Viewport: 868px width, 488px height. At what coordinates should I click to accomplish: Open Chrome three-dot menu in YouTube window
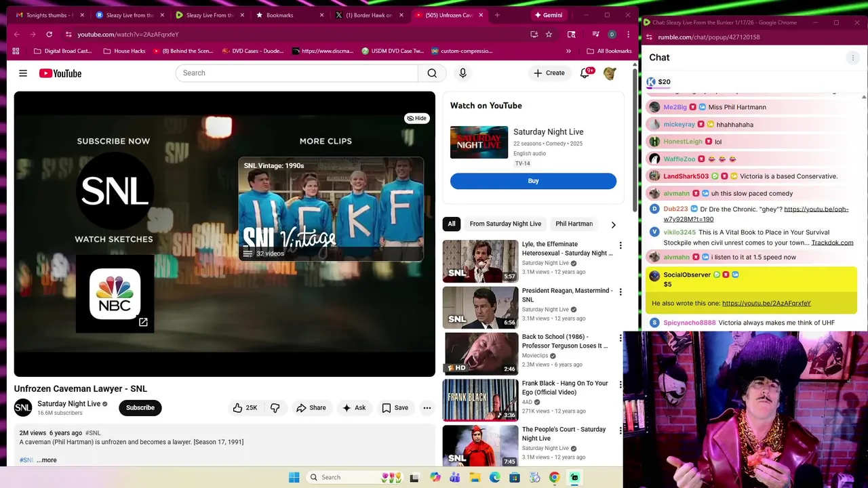628,34
